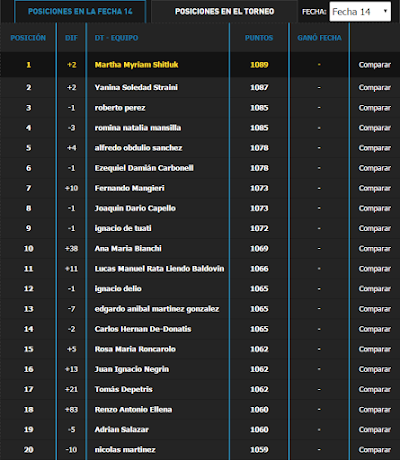Click Comparar for Joaquin Dario Capello
The width and height of the screenshot is (400, 460).
point(375,208)
